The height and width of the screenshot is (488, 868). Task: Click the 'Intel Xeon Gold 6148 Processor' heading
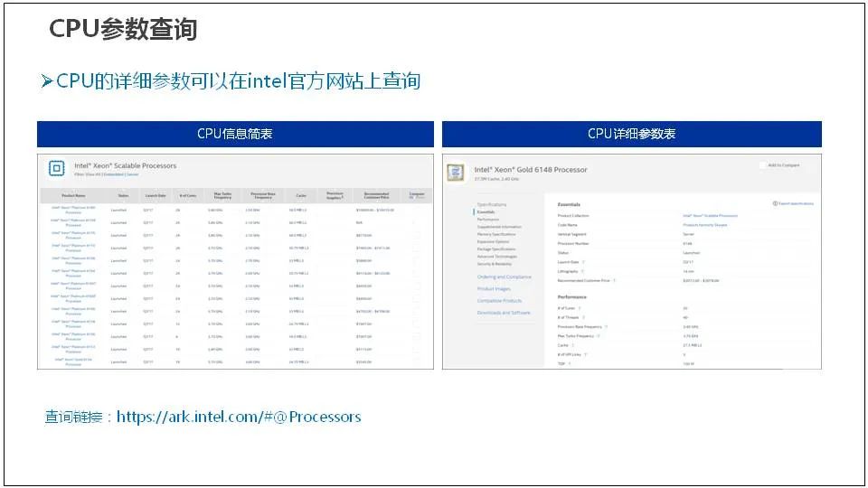tap(531, 169)
